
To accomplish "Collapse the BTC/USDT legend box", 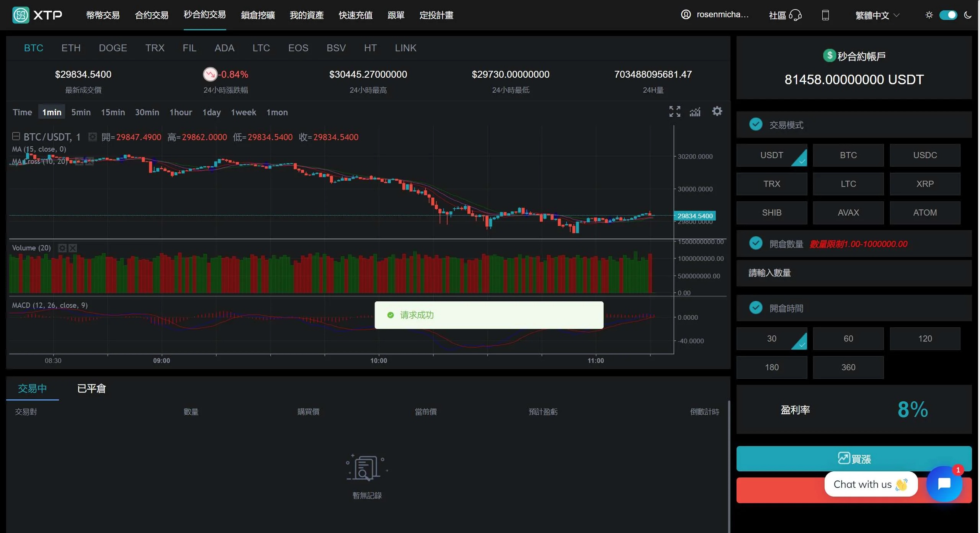I will [x=16, y=136].
